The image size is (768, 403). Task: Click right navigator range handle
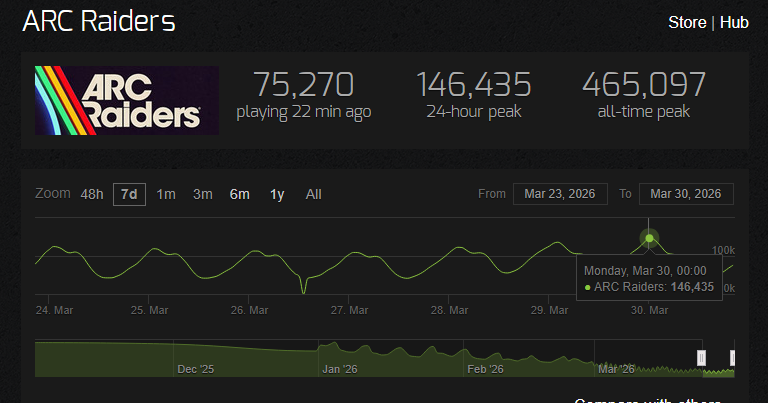pyautogui.click(x=733, y=357)
